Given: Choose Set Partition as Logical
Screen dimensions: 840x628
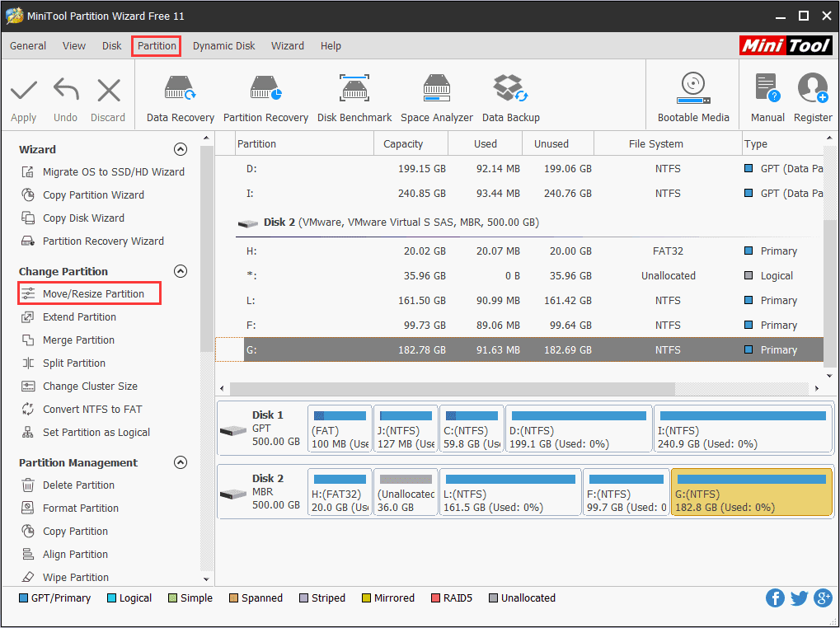Looking at the screenshot, I should 86,432.
